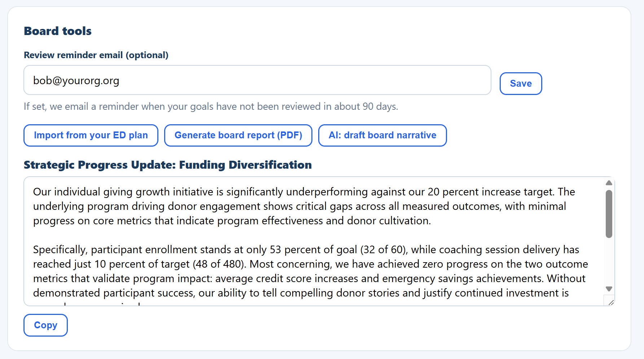Focus the review reminder email field

(257, 80)
